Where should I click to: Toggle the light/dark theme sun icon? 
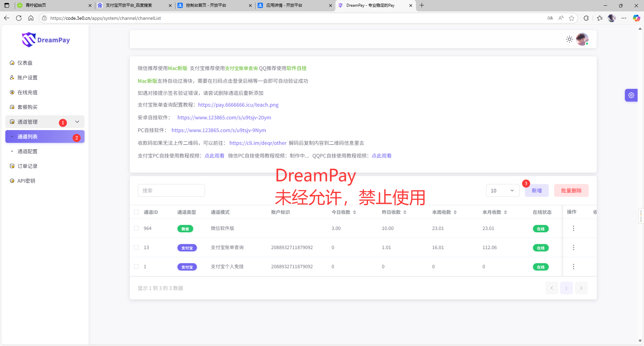pyautogui.click(x=569, y=40)
